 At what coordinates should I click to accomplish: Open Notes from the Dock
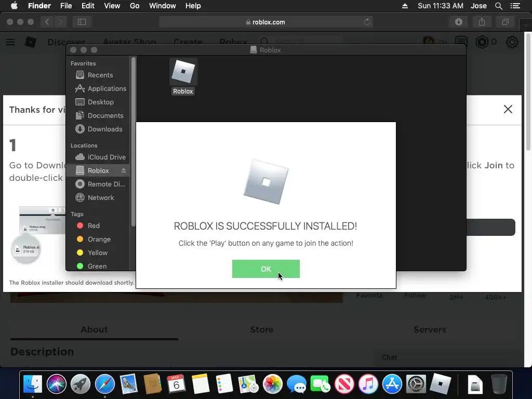tap(200, 384)
